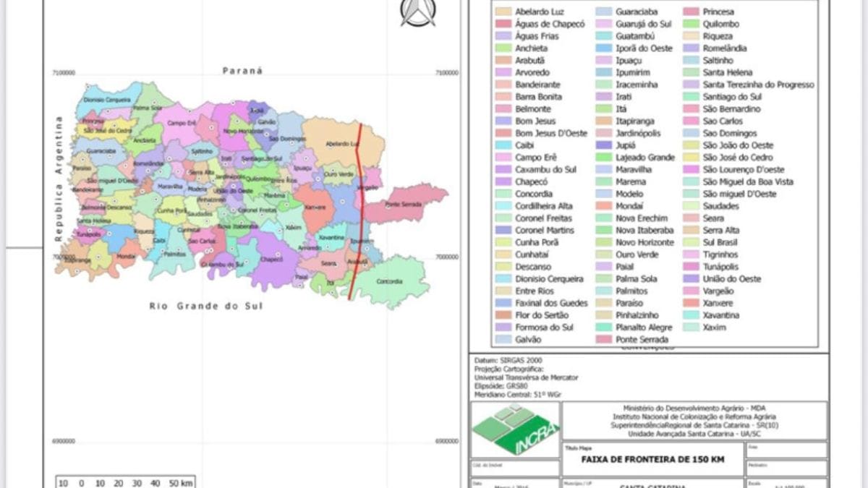Click the Ponte Serrada legend swatch
The height and width of the screenshot is (488, 868).
604,340
